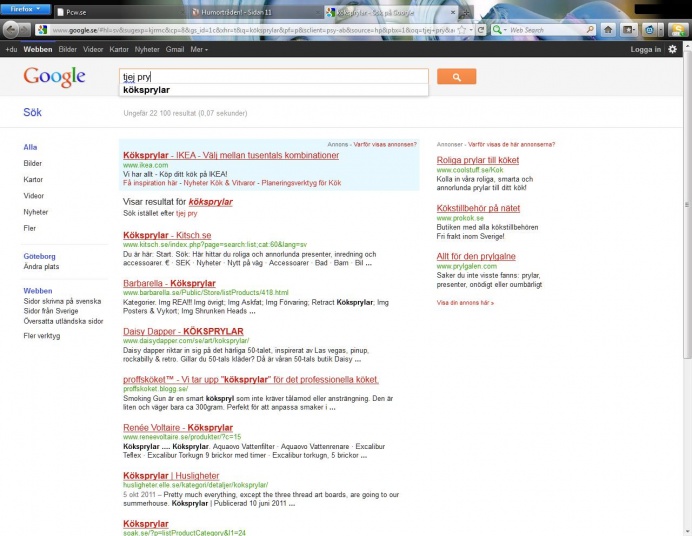Filter by Bilder in left sidebar
Screen dimensions: 692x536
coord(33,163)
